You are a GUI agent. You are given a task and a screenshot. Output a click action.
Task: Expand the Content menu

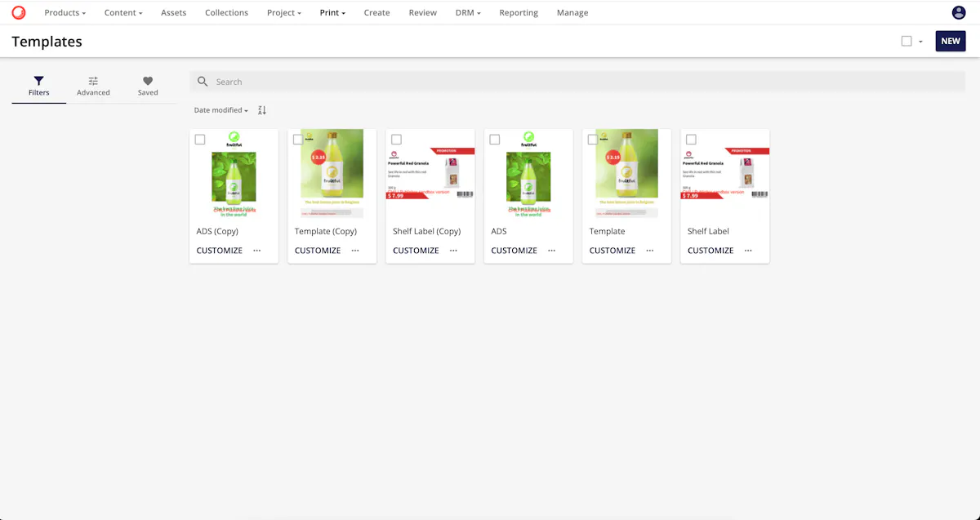click(x=123, y=13)
